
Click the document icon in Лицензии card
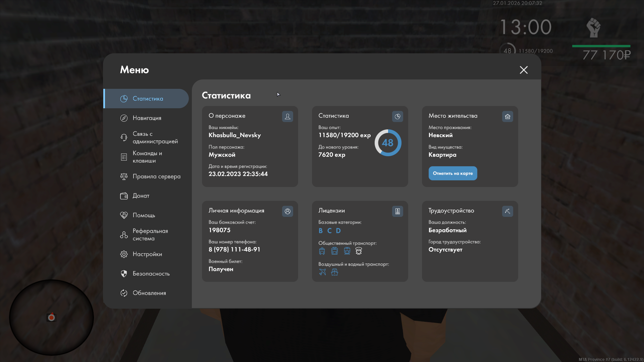tap(397, 211)
